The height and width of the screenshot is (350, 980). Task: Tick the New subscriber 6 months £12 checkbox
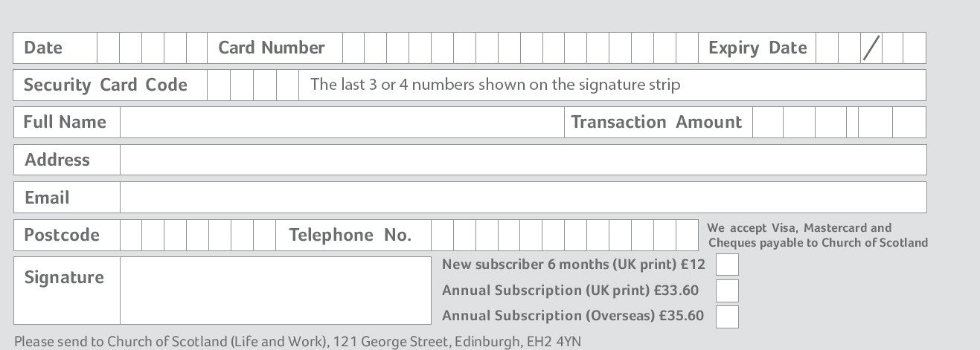[727, 265]
